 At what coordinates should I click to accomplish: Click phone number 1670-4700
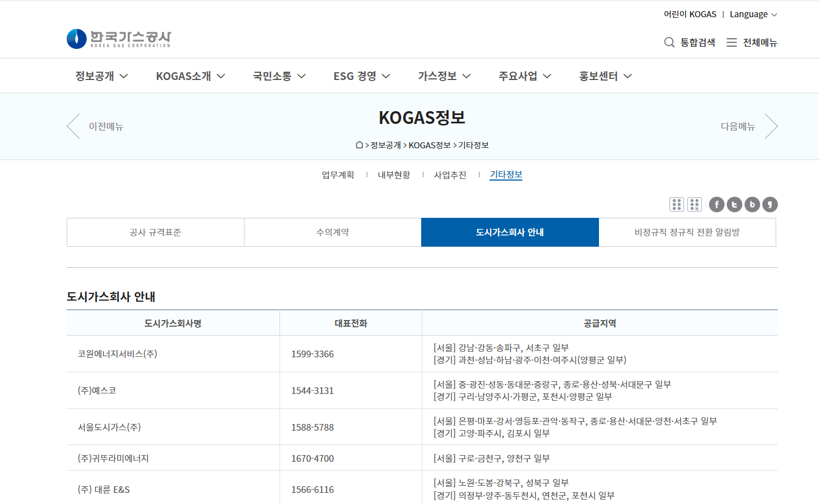pyautogui.click(x=312, y=458)
